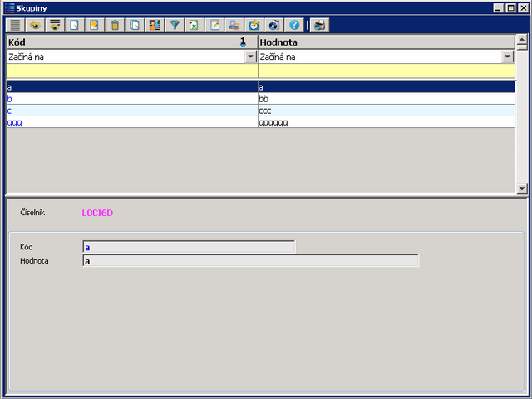Image resolution: width=532 pixels, height=399 pixels.
Task: Click the grid scrollbar down arrow
Action: (x=522, y=189)
